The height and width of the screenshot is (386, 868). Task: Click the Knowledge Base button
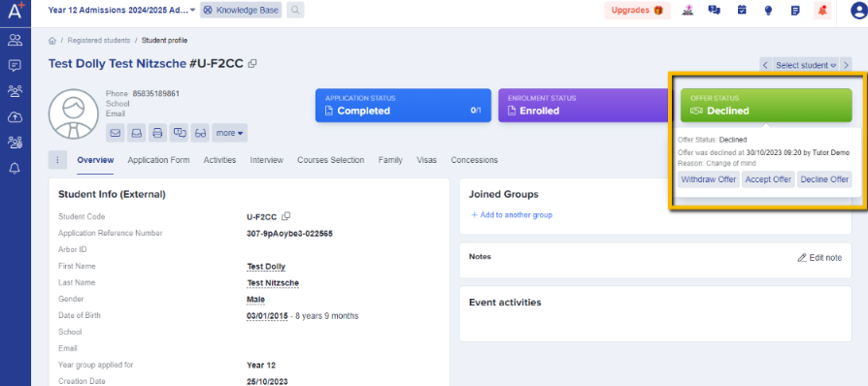coord(241,10)
